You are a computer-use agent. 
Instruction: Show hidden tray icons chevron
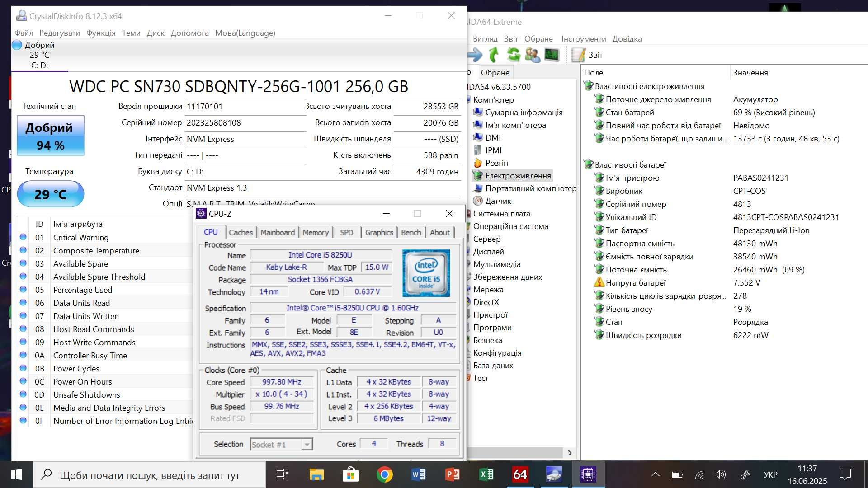click(x=655, y=474)
